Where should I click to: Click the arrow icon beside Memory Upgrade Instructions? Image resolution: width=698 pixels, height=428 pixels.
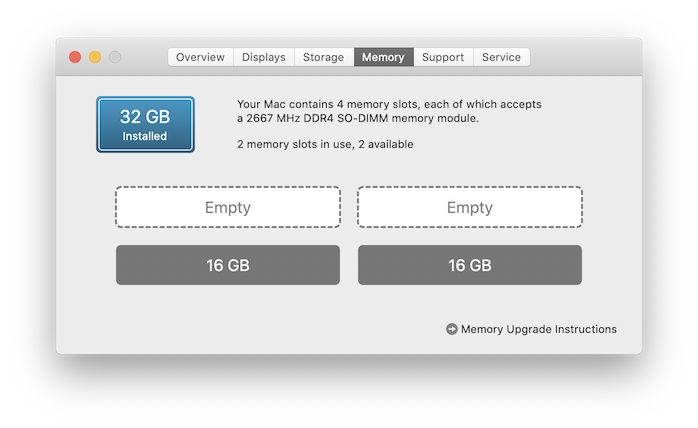tap(452, 329)
